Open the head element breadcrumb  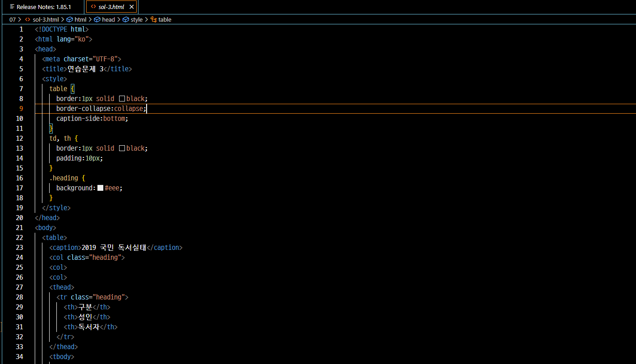108,19
